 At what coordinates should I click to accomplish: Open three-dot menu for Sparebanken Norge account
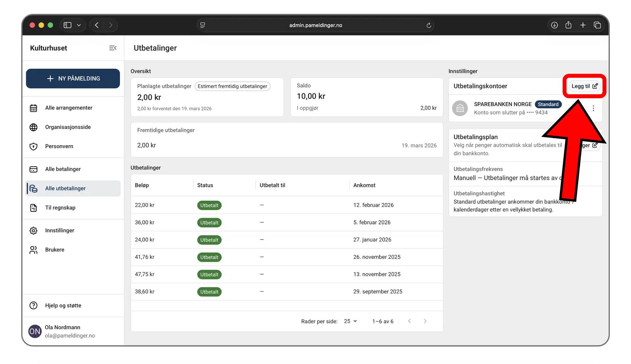593,108
